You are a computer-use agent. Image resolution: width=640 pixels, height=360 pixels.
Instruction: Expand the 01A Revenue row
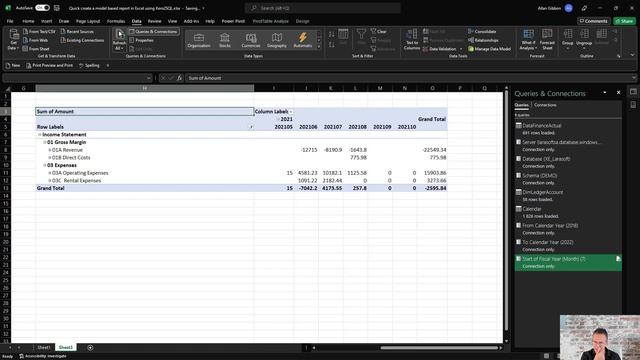pyautogui.click(x=50, y=150)
